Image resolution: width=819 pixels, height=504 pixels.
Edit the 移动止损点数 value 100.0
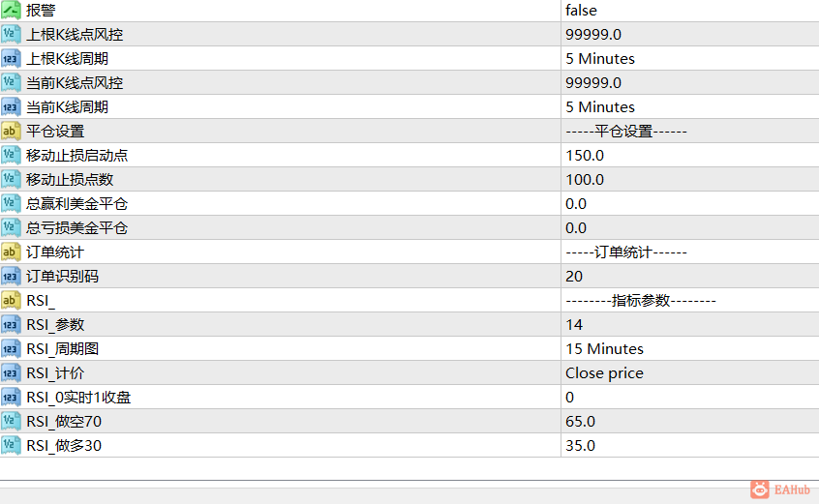tap(690, 180)
